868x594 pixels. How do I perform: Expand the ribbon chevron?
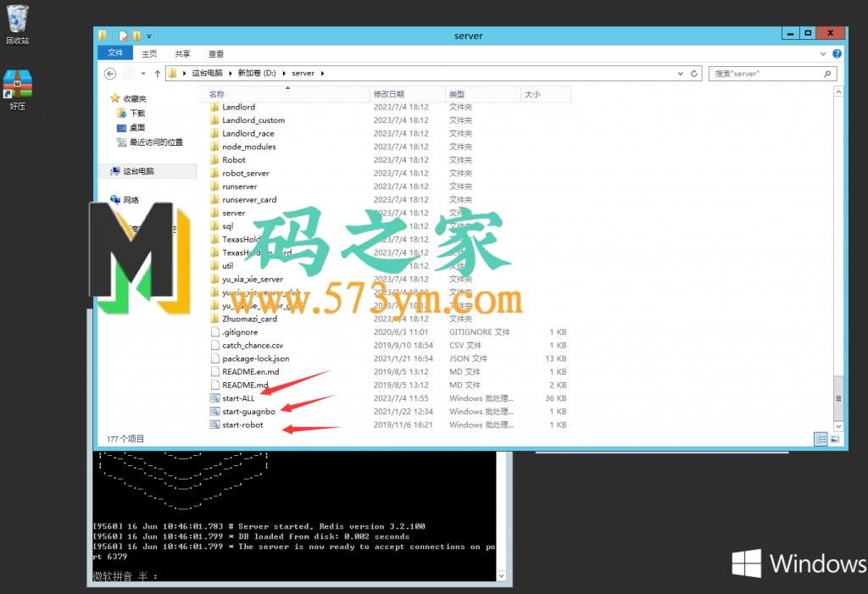[x=823, y=53]
